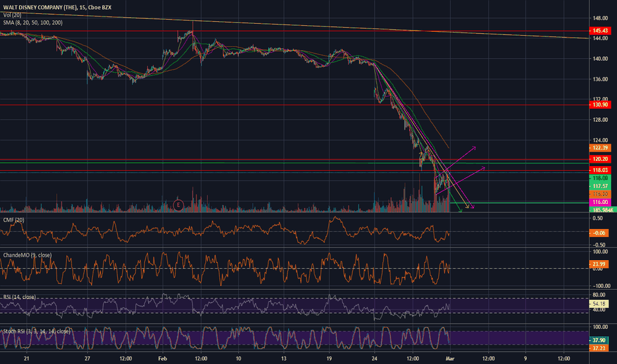Viewport: 617px width, 364px height.
Task: Click the '21' date on time axis
Action: coord(26,359)
